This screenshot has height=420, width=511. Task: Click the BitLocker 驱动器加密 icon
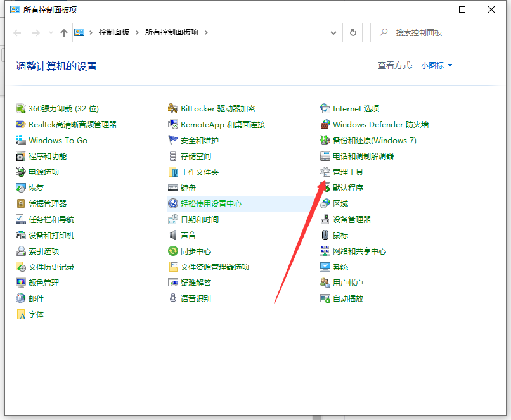[x=173, y=109]
